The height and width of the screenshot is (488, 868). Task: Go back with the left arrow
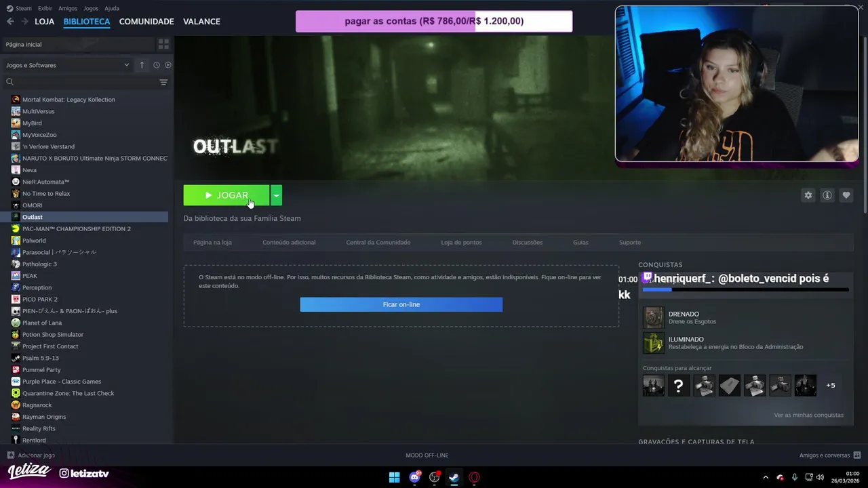10,22
